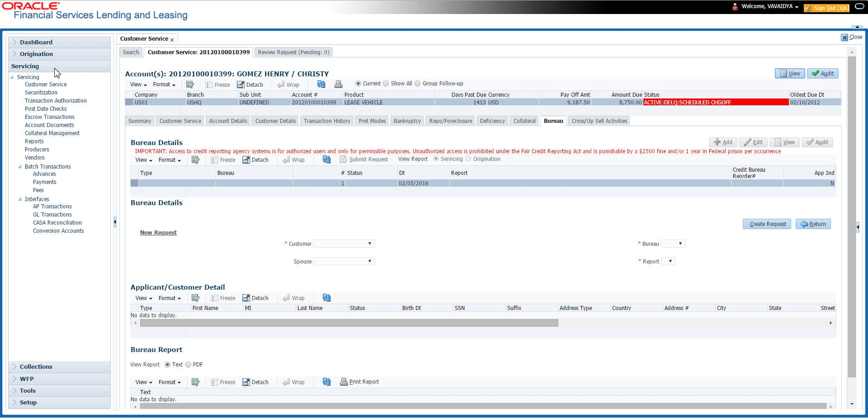The width and height of the screenshot is (868, 418).
Task: Choose Text for Bureau Report view
Action: click(x=167, y=365)
